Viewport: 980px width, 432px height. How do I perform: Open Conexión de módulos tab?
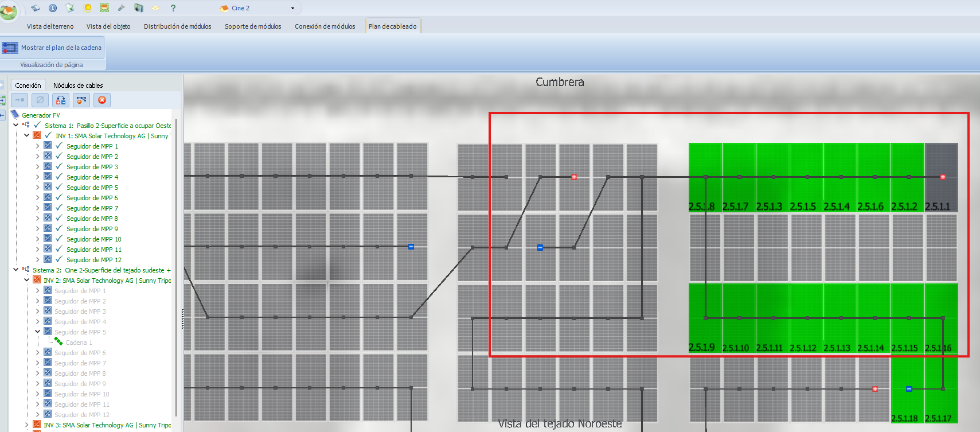pyautogui.click(x=325, y=26)
